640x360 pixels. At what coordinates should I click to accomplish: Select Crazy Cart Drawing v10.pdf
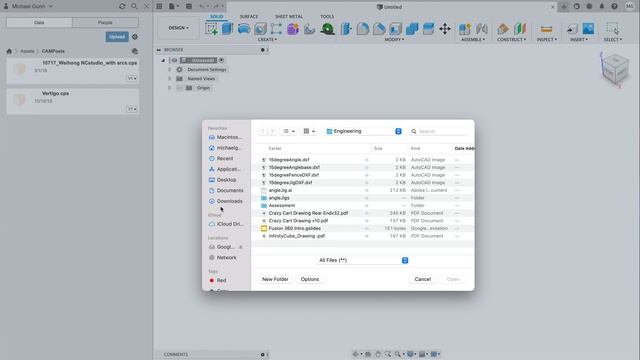(x=363, y=221)
